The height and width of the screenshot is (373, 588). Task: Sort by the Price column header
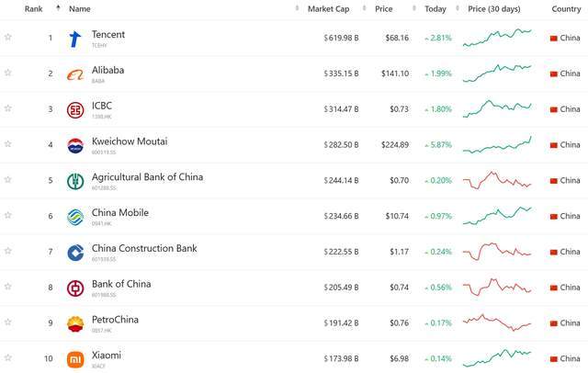click(x=384, y=9)
